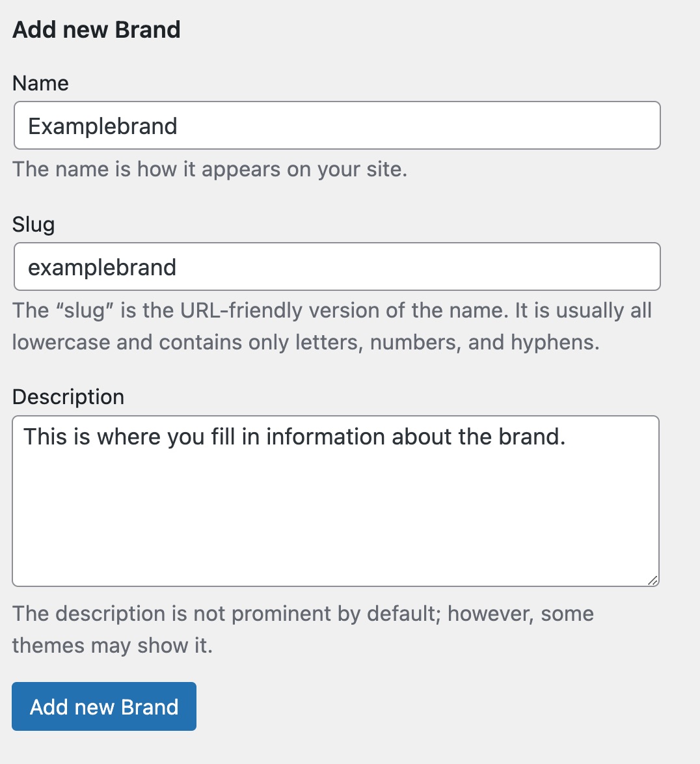Click the "Name" field label

40,83
